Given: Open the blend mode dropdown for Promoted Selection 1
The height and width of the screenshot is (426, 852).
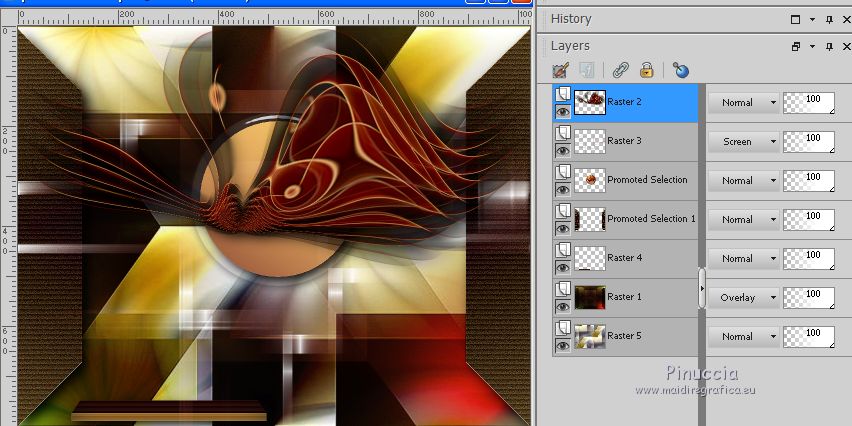Looking at the screenshot, I should 743,220.
